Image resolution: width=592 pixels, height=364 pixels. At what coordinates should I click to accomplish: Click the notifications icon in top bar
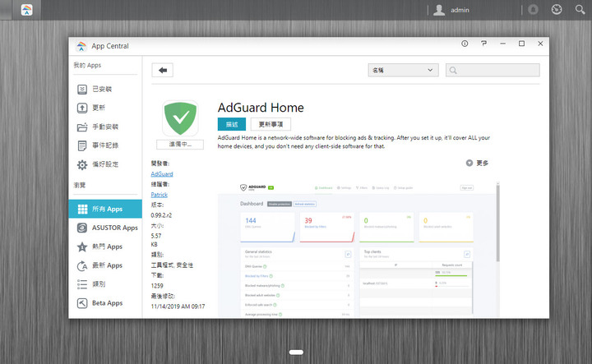pos(533,9)
